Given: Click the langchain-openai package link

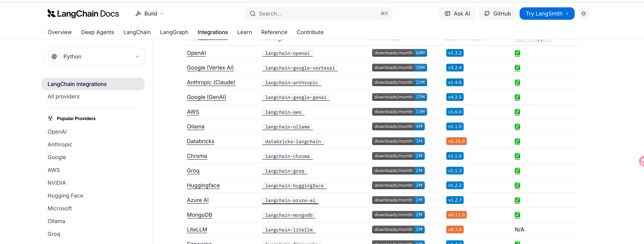Looking at the screenshot, I should (287, 53).
